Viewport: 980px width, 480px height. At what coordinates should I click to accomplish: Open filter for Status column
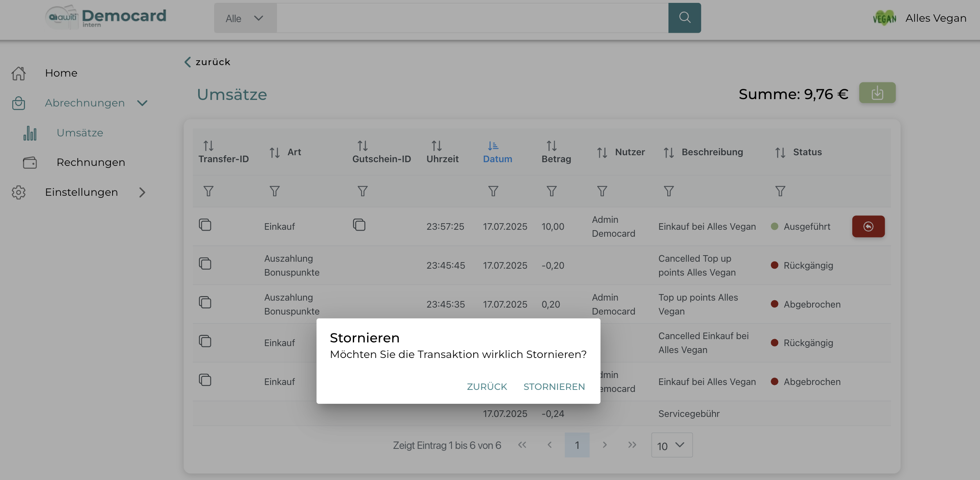point(780,191)
